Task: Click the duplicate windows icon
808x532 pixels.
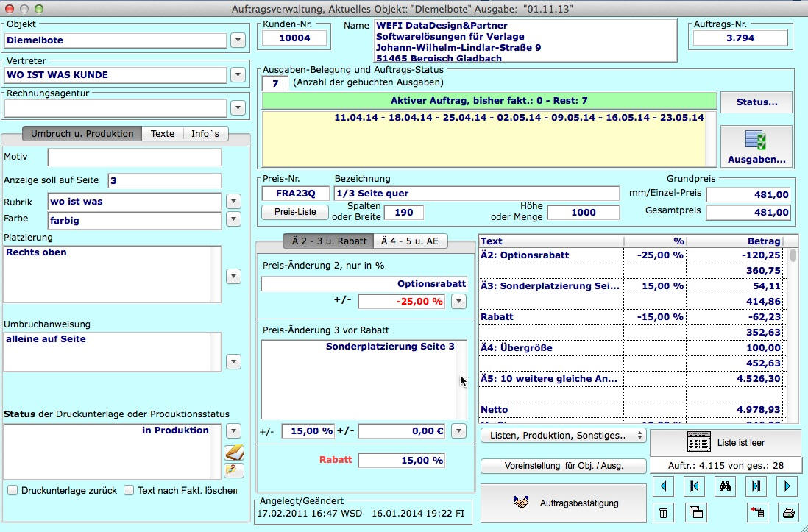Action: (x=695, y=513)
